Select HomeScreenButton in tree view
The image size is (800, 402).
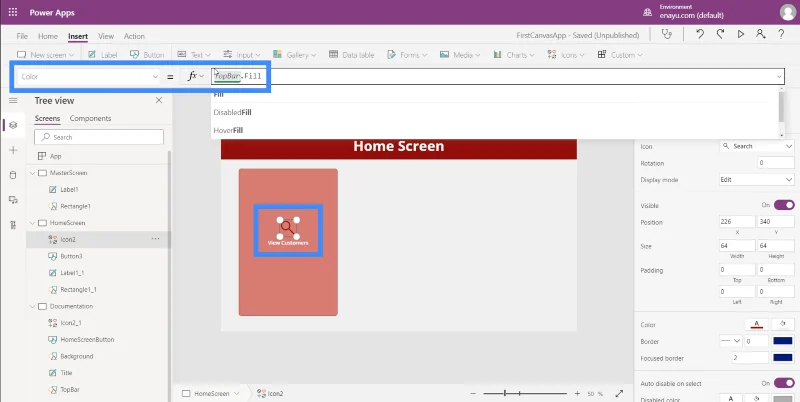87,339
